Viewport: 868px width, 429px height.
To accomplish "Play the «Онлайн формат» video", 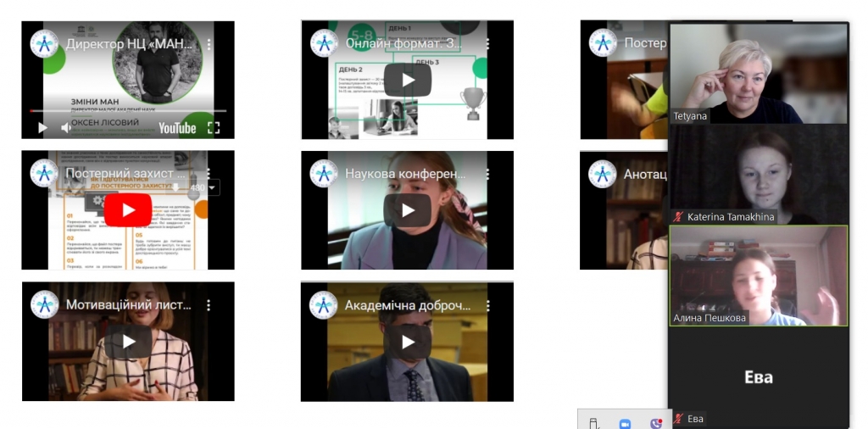I will pyautogui.click(x=408, y=80).
